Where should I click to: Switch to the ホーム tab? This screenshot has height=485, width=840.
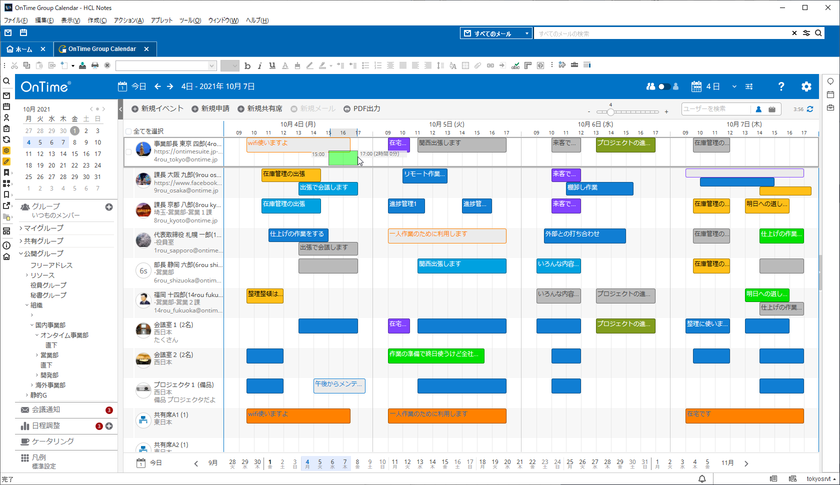[x=25, y=49]
